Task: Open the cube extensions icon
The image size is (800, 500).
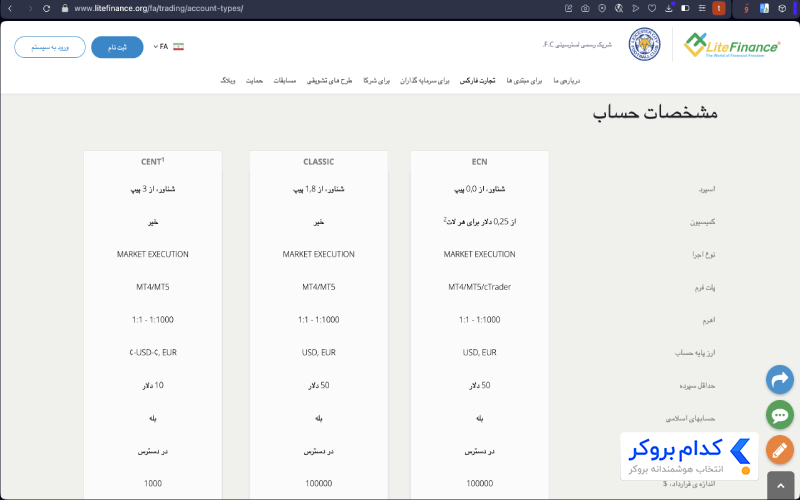Action: [x=782, y=8]
